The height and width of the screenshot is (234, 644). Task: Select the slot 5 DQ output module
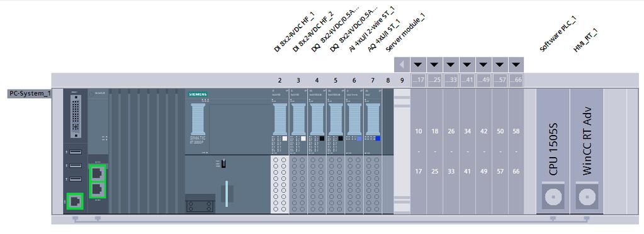pyautogui.click(x=336, y=151)
